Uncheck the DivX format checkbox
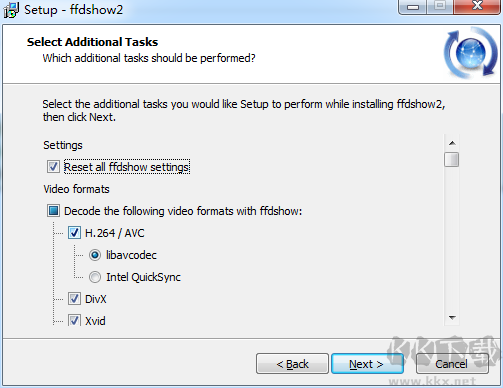Image resolution: width=503 pixels, height=388 pixels. 74,299
